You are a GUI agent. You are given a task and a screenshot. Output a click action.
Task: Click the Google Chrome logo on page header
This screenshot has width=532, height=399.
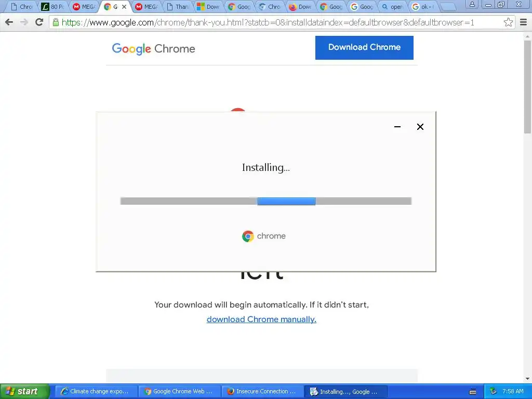coord(153,49)
